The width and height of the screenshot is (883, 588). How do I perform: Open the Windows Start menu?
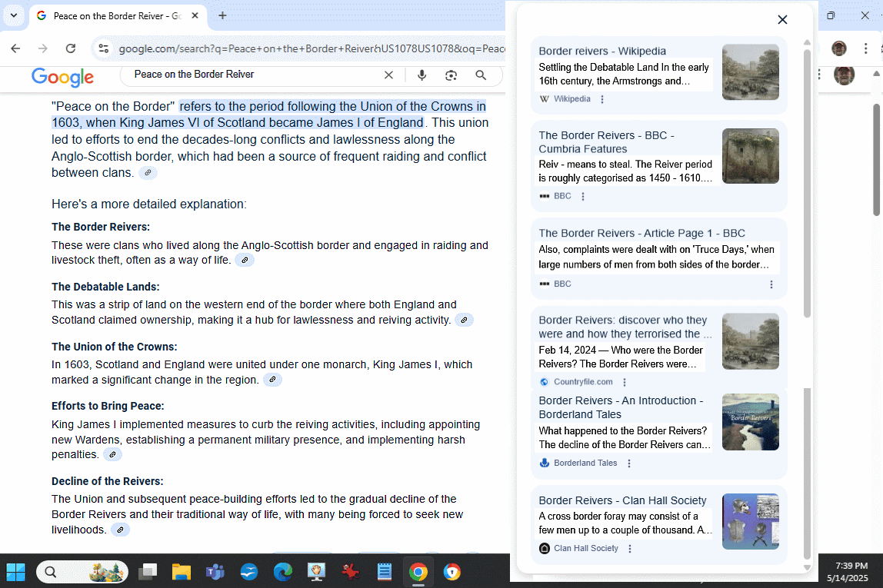click(15, 573)
